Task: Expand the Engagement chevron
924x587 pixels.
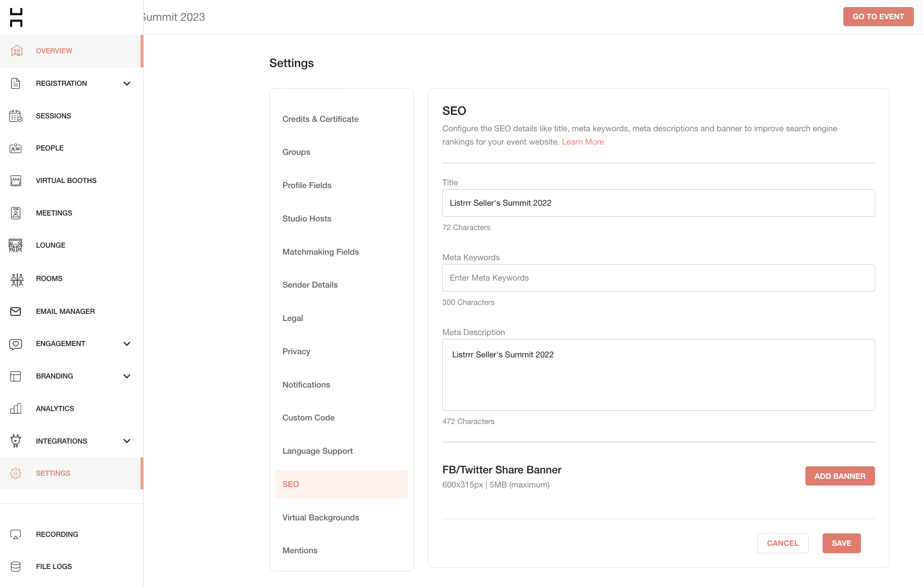Action: 127,344
